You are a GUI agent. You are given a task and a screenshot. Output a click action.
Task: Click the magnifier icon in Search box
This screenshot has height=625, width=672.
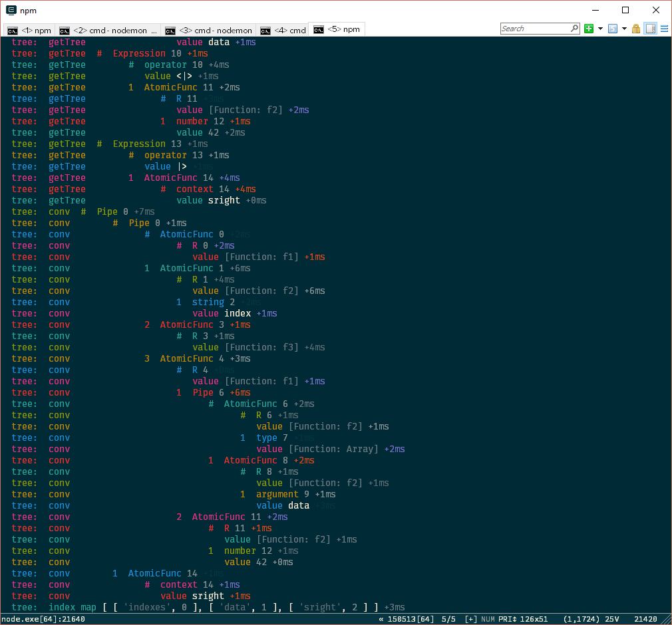pyautogui.click(x=574, y=29)
